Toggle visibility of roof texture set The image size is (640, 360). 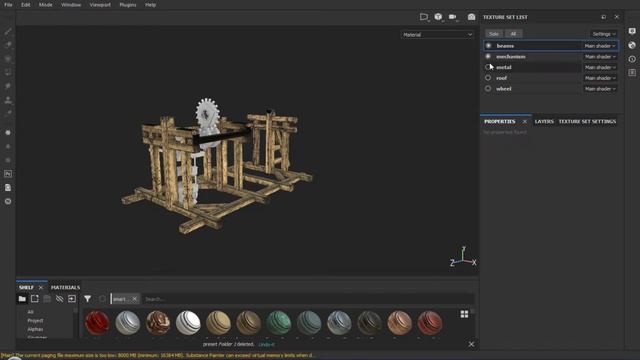click(x=488, y=78)
